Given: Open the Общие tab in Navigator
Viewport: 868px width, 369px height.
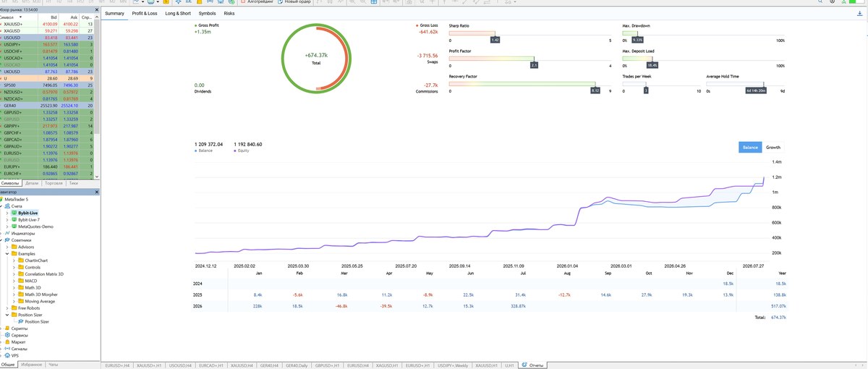Looking at the screenshot, I should click(x=8, y=365).
